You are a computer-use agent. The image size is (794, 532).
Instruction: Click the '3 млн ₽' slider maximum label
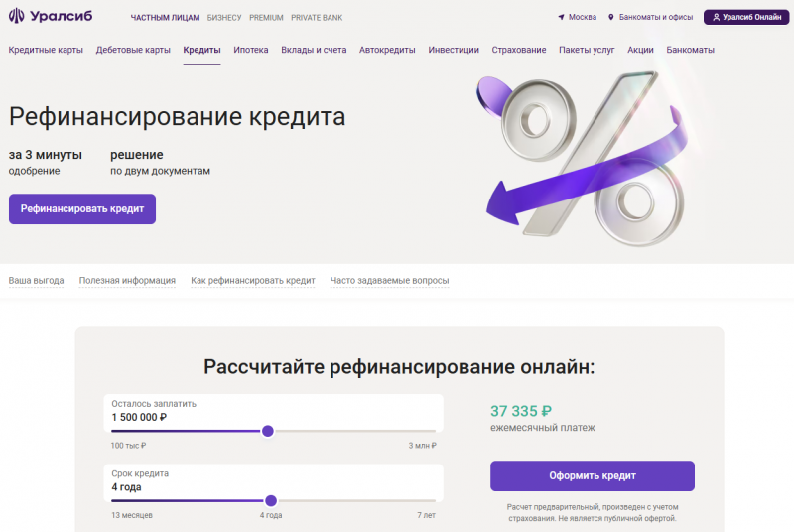(x=423, y=446)
